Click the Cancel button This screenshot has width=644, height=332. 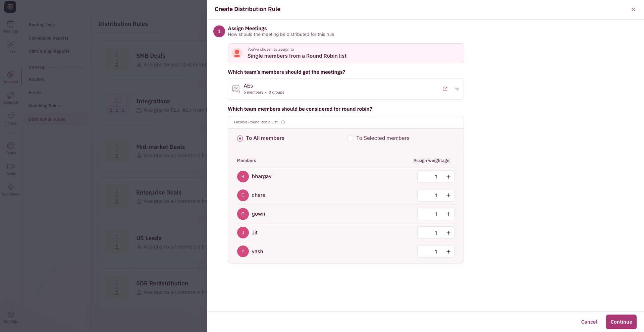point(589,322)
